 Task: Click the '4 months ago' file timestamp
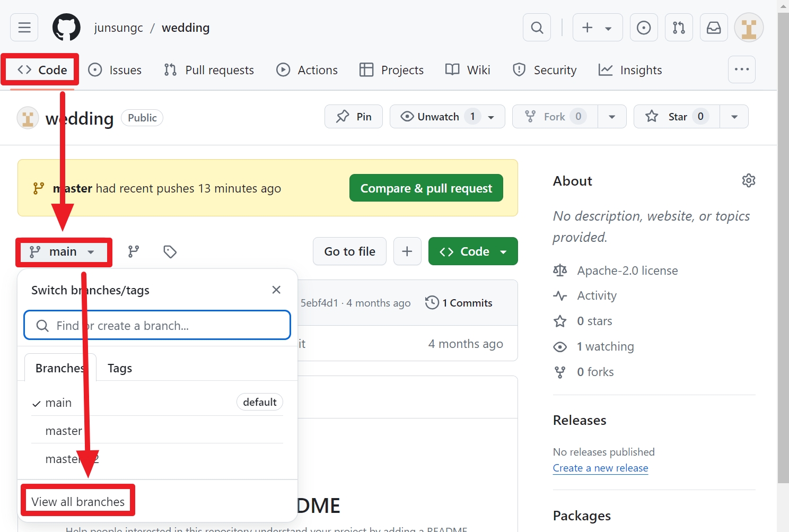click(466, 344)
